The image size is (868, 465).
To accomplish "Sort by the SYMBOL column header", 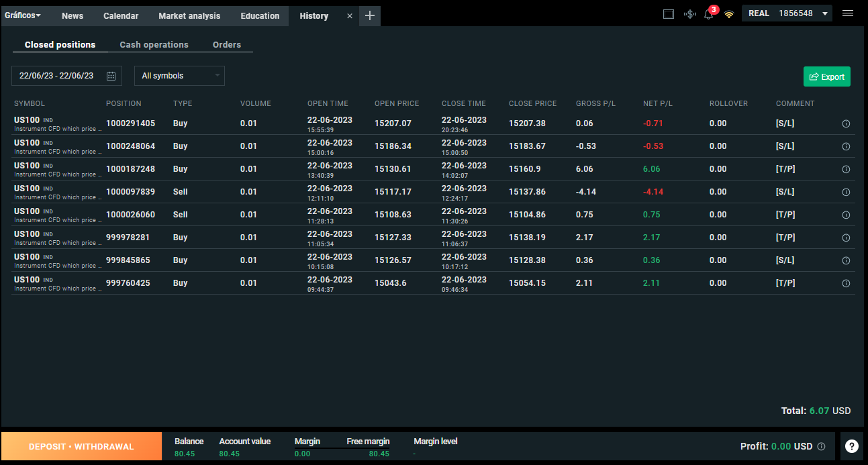I will (x=30, y=103).
